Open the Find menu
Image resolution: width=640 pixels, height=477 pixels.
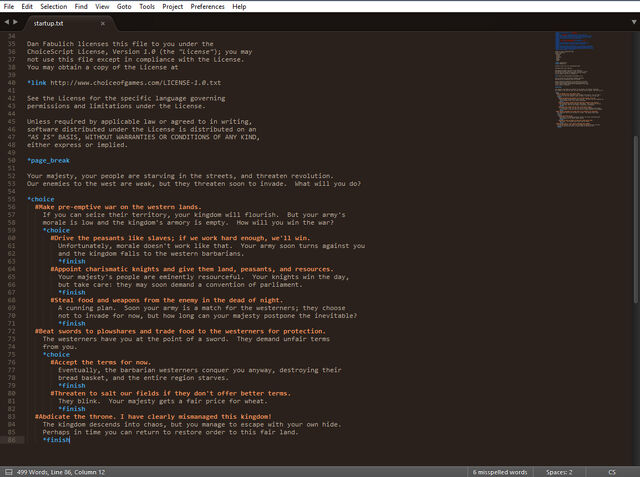click(81, 7)
